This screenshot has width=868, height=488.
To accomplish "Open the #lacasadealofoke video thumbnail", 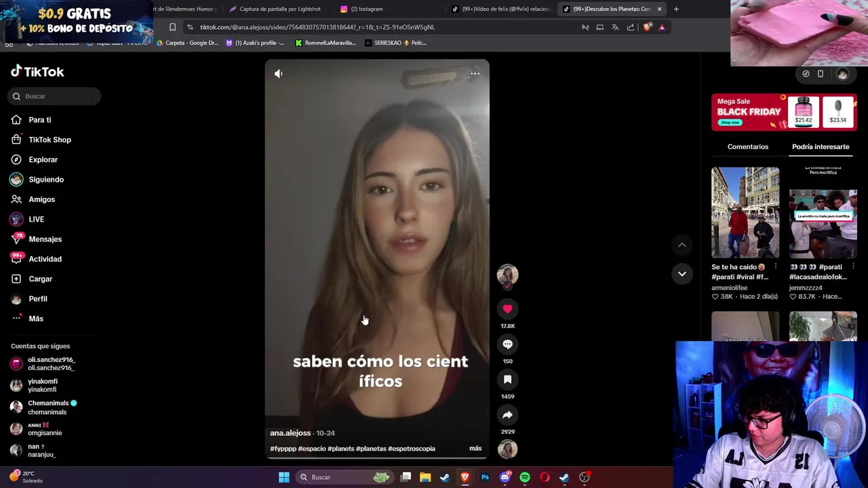I will pyautogui.click(x=823, y=213).
